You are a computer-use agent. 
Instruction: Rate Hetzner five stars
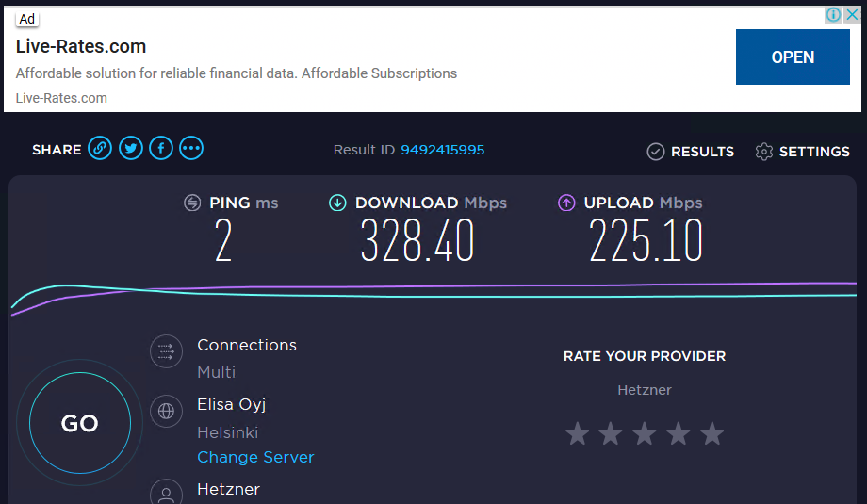point(712,433)
